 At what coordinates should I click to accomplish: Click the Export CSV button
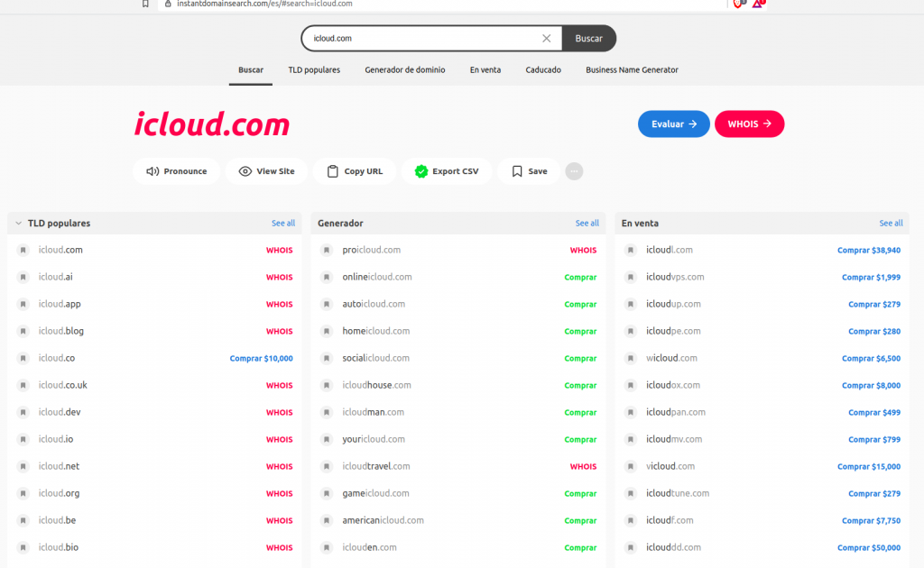(447, 171)
